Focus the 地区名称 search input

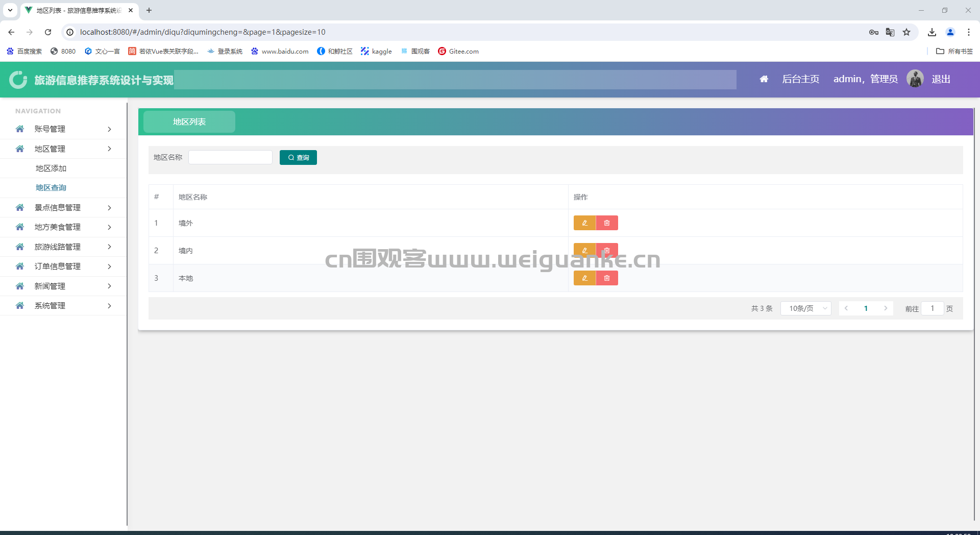point(230,157)
